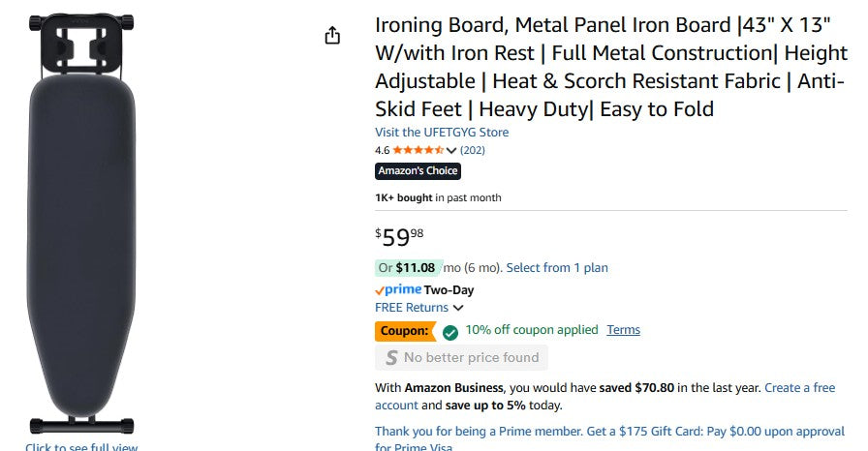The width and height of the screenshot is (868, 451).
Task: Click the share icon beside the product image
Action: [332, 36]
